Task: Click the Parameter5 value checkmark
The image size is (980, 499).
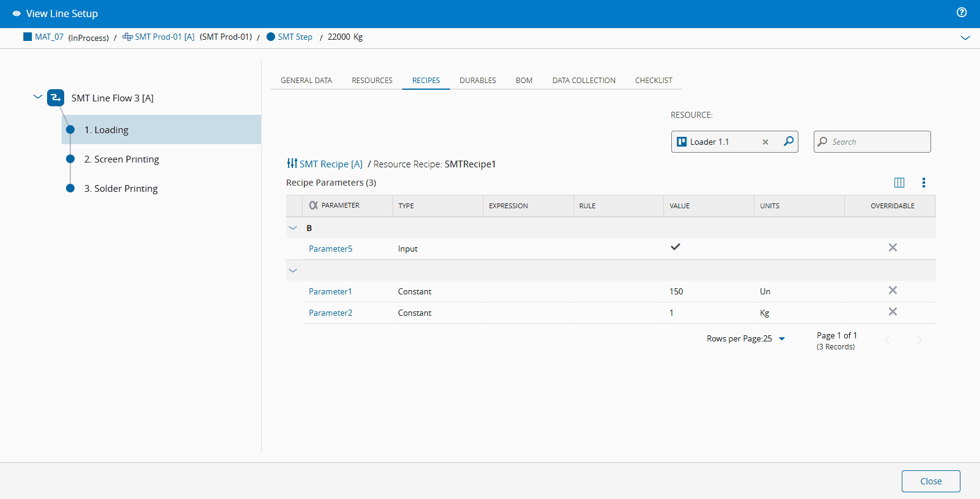Action: coord(676,247)
